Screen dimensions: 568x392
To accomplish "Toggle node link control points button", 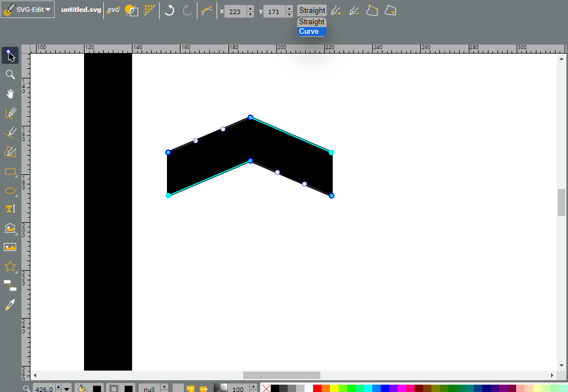I will click(206, 11).
